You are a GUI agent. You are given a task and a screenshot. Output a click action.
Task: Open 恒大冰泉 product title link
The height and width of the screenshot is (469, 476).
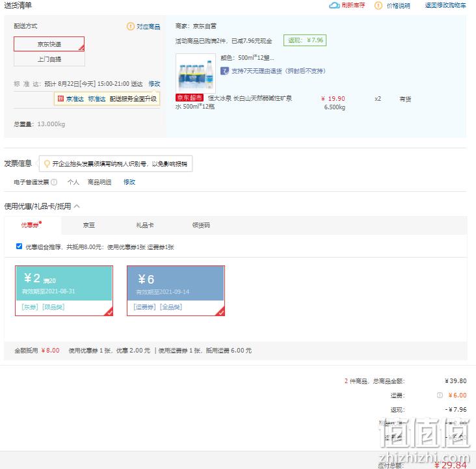233,102
